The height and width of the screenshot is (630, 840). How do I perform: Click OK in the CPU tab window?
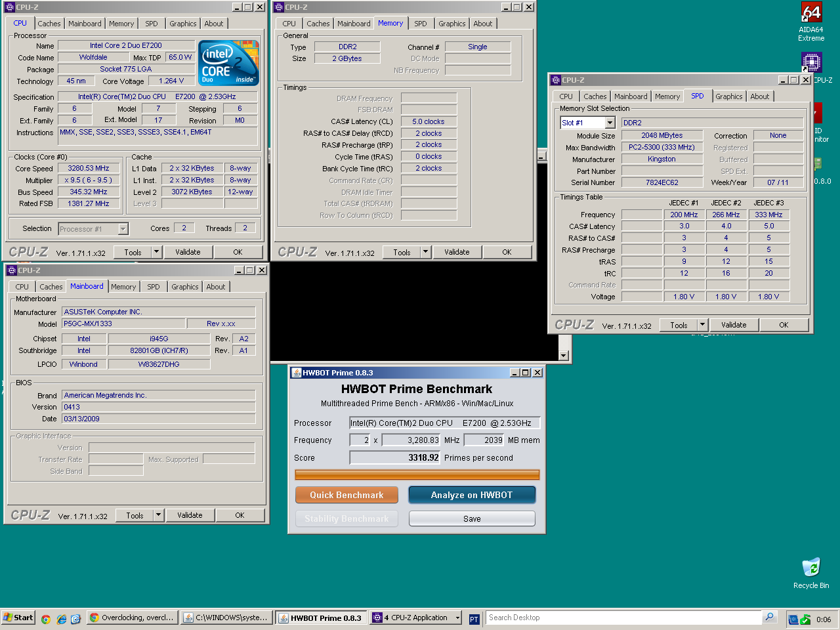coord(238,252)
